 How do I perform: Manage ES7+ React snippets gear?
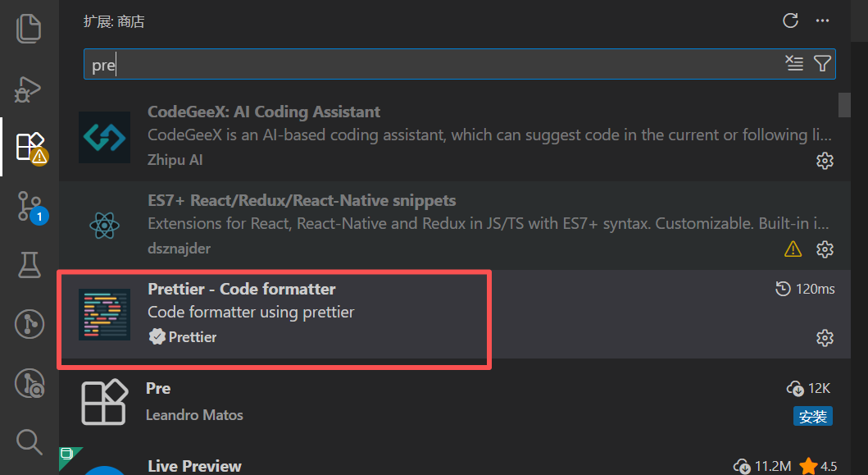point(825,249)
